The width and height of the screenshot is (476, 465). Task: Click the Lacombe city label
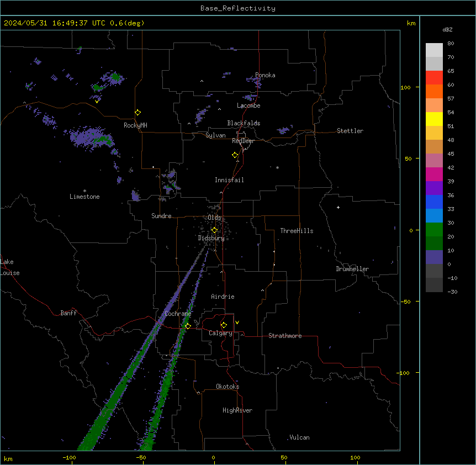[x=248, y=105]
